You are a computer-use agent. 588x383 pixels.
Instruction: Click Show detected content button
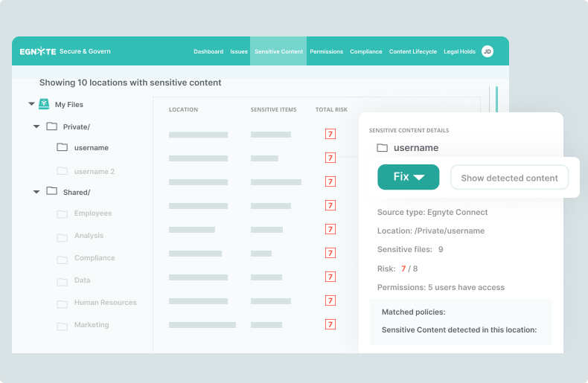pyautogui.click(x=509, y=178)
